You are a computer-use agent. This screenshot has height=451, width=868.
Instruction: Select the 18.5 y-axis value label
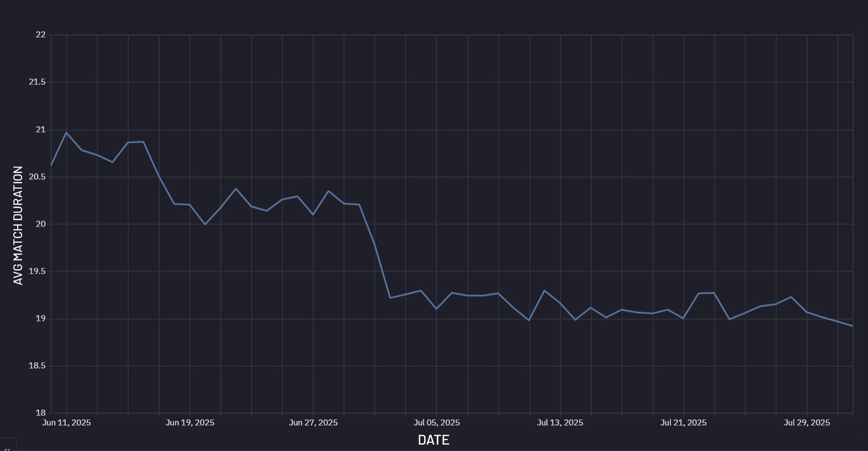point(37,366)
